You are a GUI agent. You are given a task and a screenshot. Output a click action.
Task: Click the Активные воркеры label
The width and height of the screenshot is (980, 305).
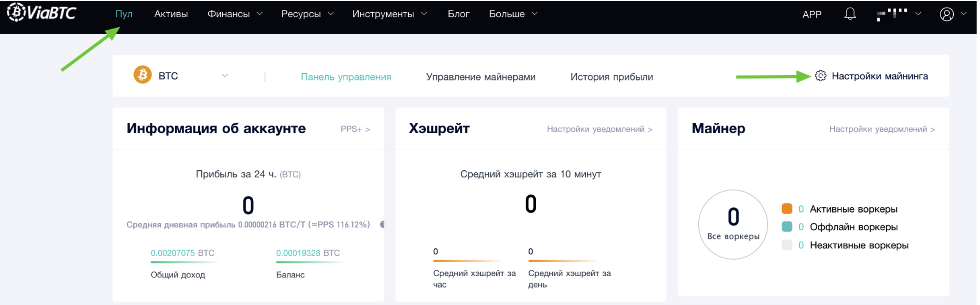point(853,209)
